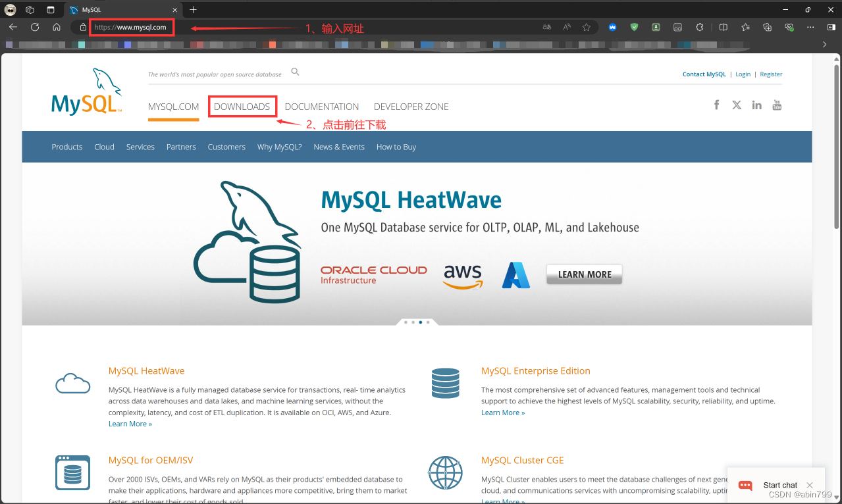Open the green shield adblock extension

click(634, 27)
